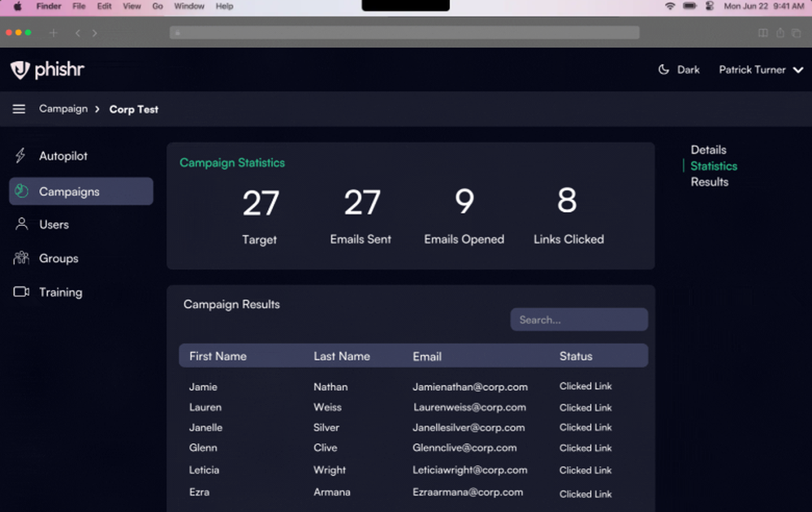Click the breadcrumb arrow after Campaign

coord(97,110)
